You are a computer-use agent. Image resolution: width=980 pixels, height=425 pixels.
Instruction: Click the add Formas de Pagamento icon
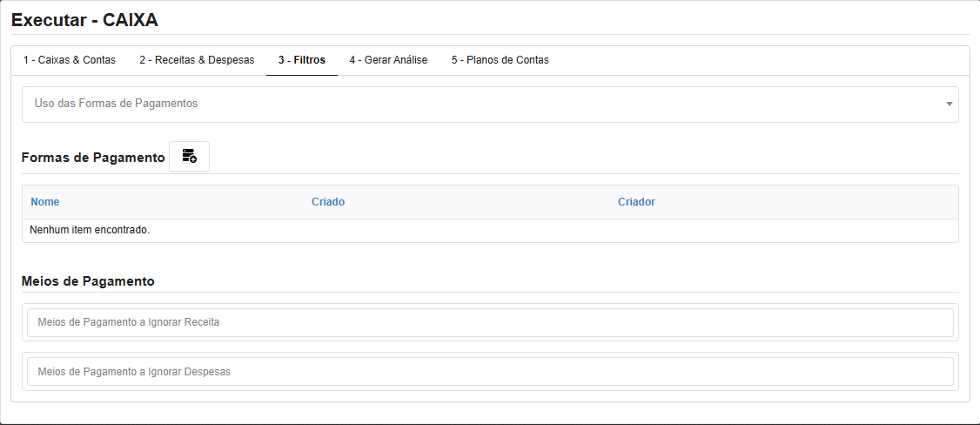point(189,157)
